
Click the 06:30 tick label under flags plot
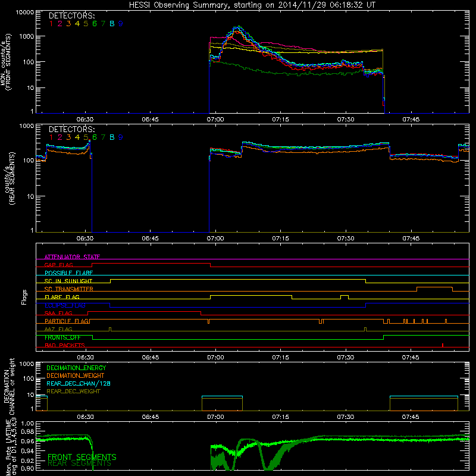(85, 358)
